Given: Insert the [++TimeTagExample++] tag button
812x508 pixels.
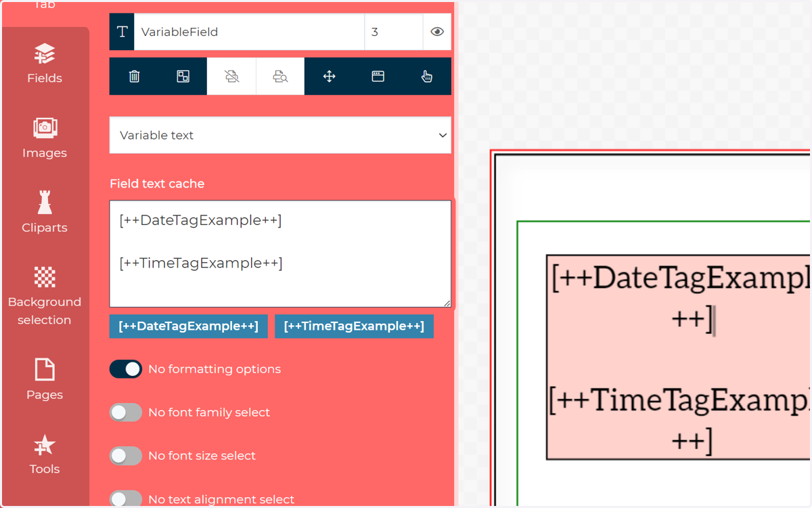Looking at the screenshot, I should 354,326.
